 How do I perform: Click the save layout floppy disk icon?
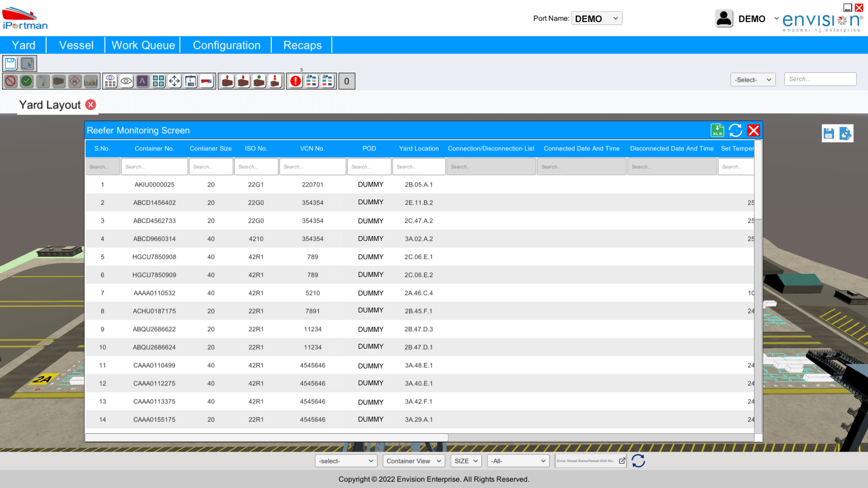click(x=10, y=63)
